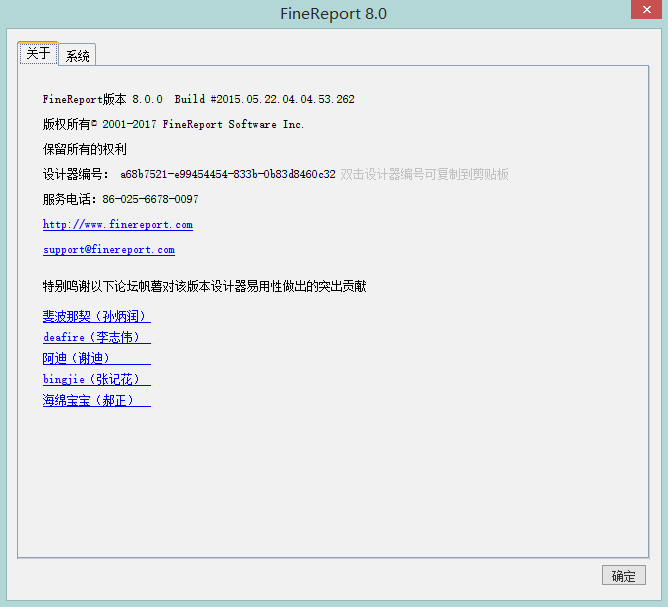Open contributor link deafire（李志伟）
668x607 pixels.
[x=97, y=337]
